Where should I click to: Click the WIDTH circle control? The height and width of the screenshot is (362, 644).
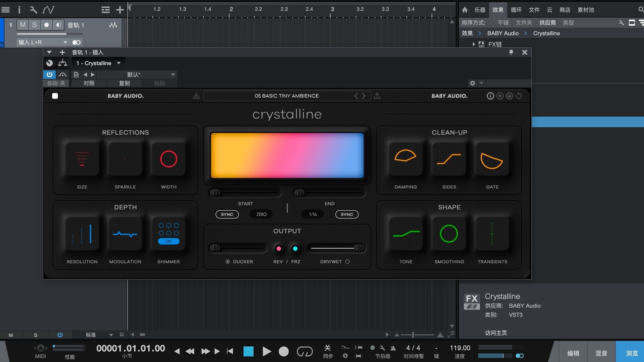168,159
